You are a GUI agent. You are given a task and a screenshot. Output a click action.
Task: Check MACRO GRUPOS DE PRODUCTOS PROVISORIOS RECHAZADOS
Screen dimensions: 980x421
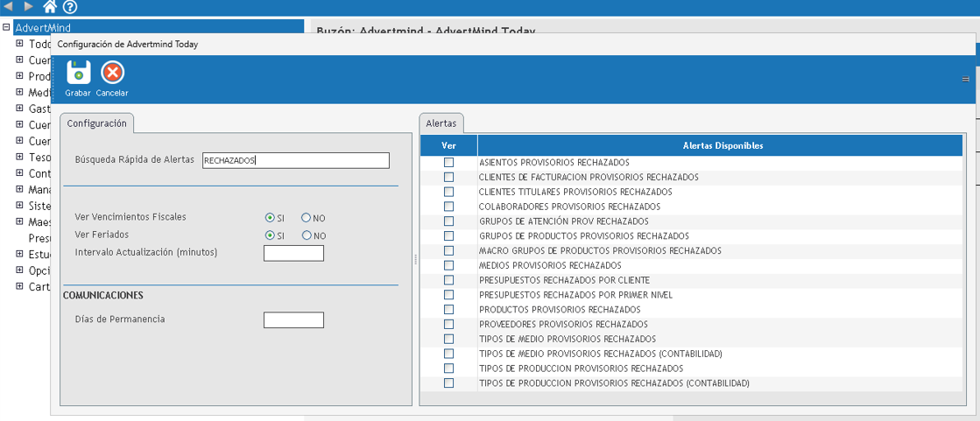pos(448,250)
